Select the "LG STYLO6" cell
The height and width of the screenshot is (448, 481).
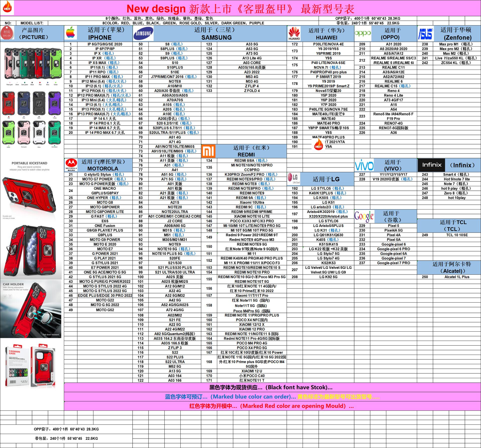[328, 221]
